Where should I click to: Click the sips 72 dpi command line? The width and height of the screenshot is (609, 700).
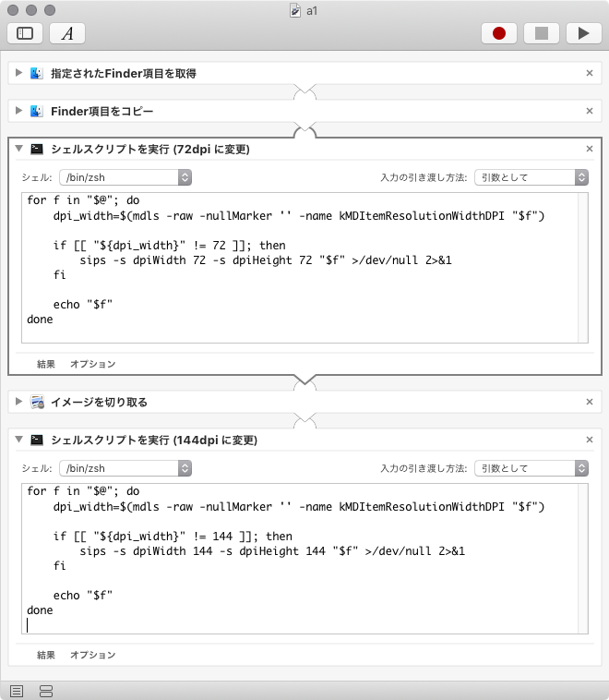coord(266,260)
